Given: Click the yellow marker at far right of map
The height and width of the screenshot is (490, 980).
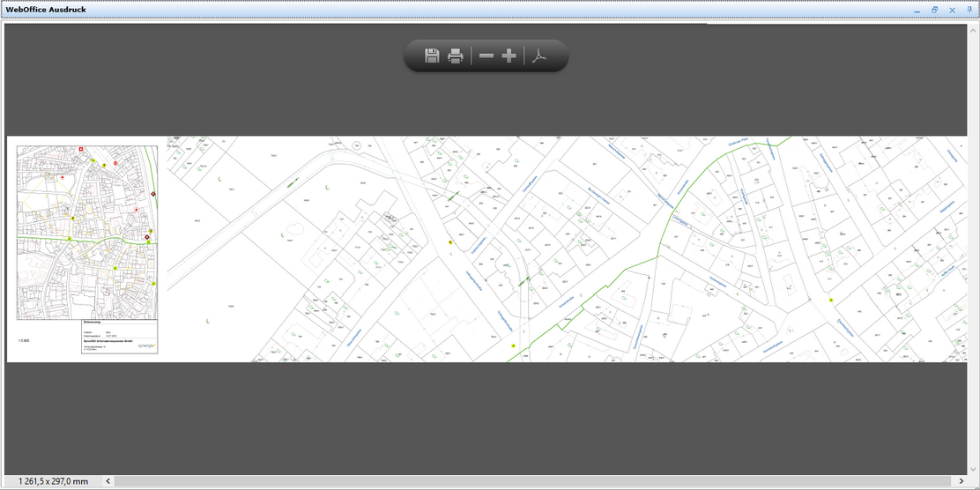Looking at the screenshot, I should 830,301.
